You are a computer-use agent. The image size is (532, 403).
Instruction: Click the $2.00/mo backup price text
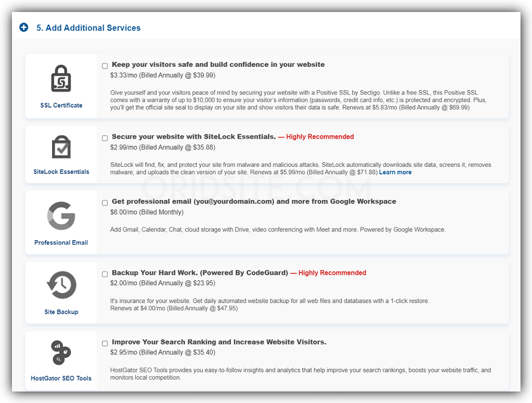[x=162, y=283]
